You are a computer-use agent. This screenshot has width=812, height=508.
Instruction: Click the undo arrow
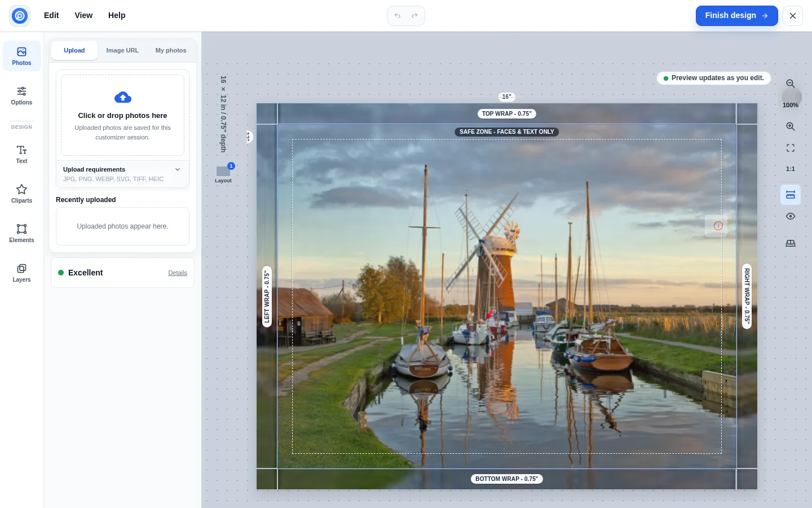[398, 16]
